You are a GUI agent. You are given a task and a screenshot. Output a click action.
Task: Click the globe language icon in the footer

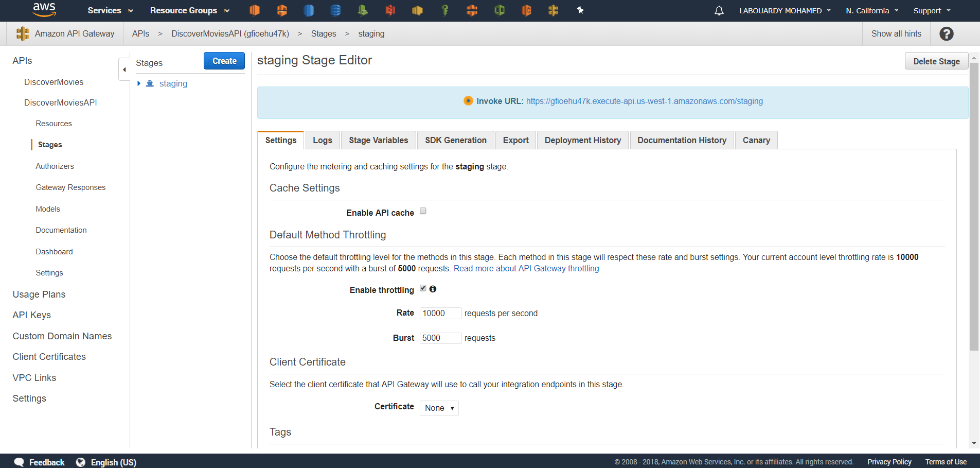coord(81,462)
